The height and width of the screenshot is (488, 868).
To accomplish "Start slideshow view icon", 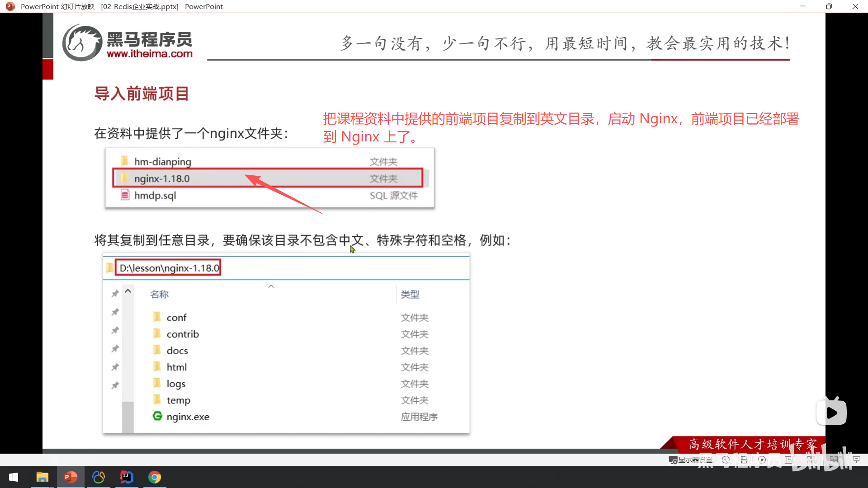I will coord(856,460).
